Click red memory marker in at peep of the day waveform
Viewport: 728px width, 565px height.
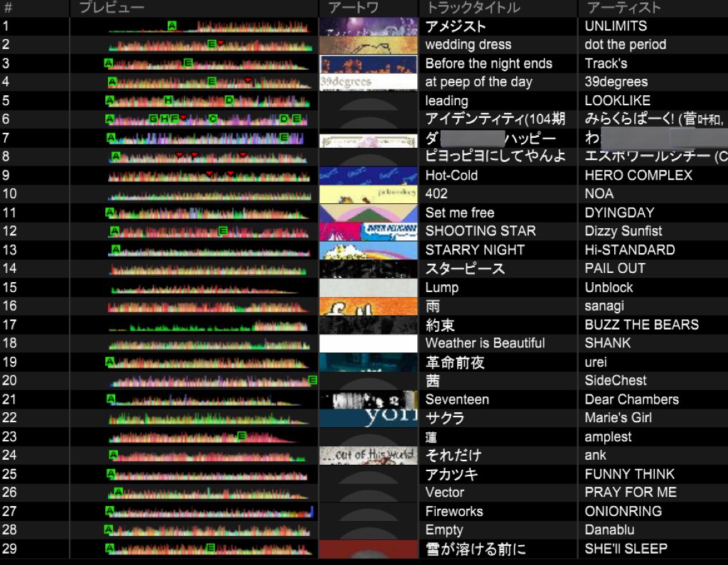click(x=248, y=80)
